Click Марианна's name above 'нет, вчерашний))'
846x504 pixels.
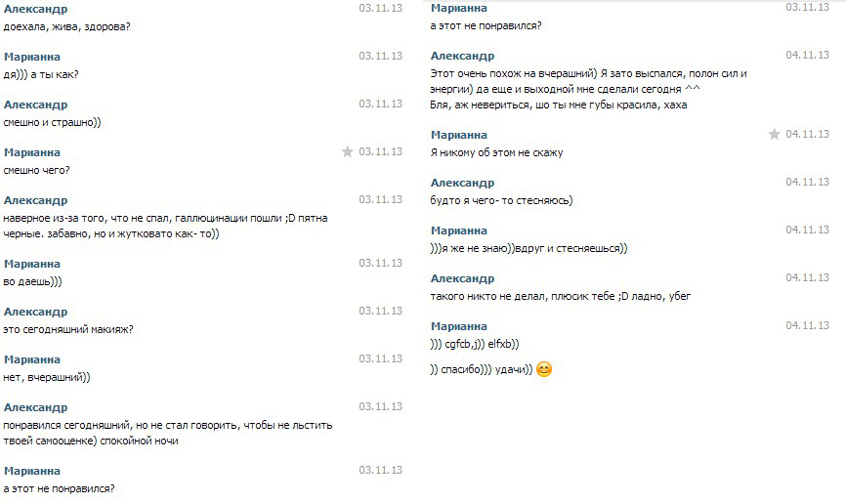tap(32, 359)
